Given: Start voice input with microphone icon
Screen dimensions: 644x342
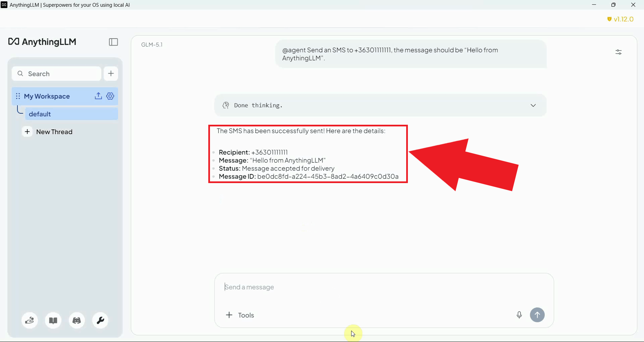Looking at the screenshot, I should pyautogui.click(x=519, y=315).
